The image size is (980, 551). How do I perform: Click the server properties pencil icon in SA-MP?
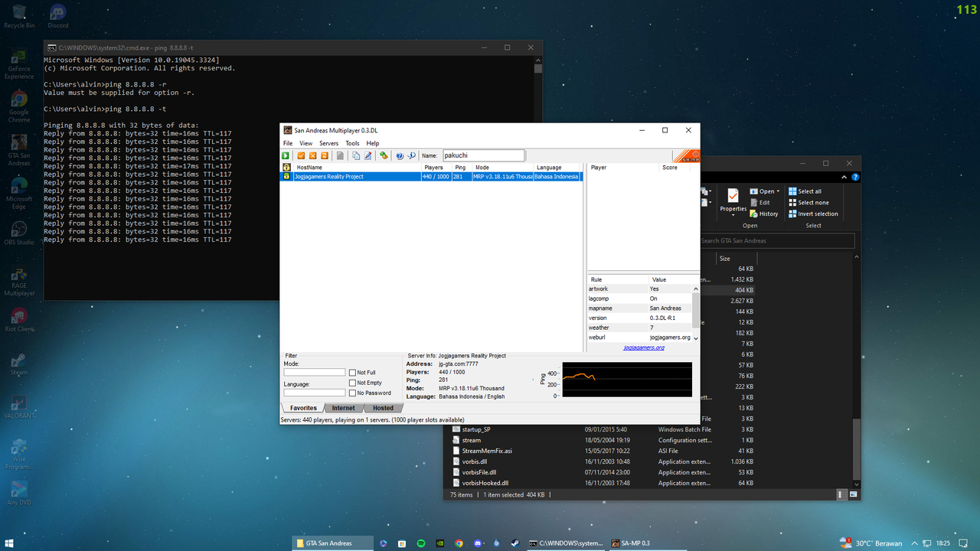coord(367,155)
